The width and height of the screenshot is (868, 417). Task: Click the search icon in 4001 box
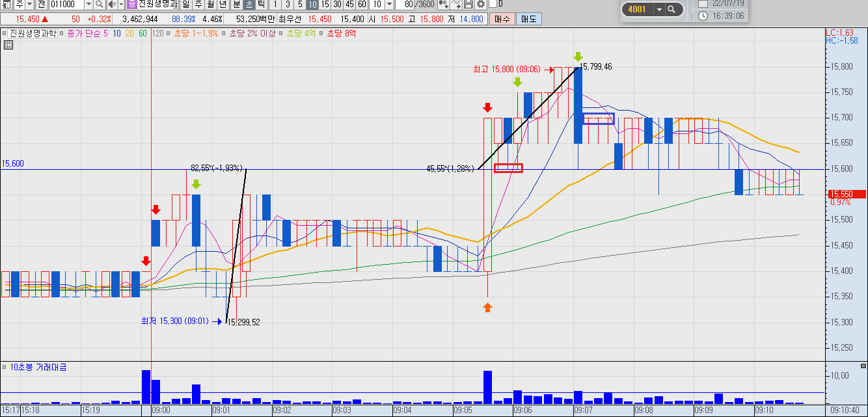[673, 9]
